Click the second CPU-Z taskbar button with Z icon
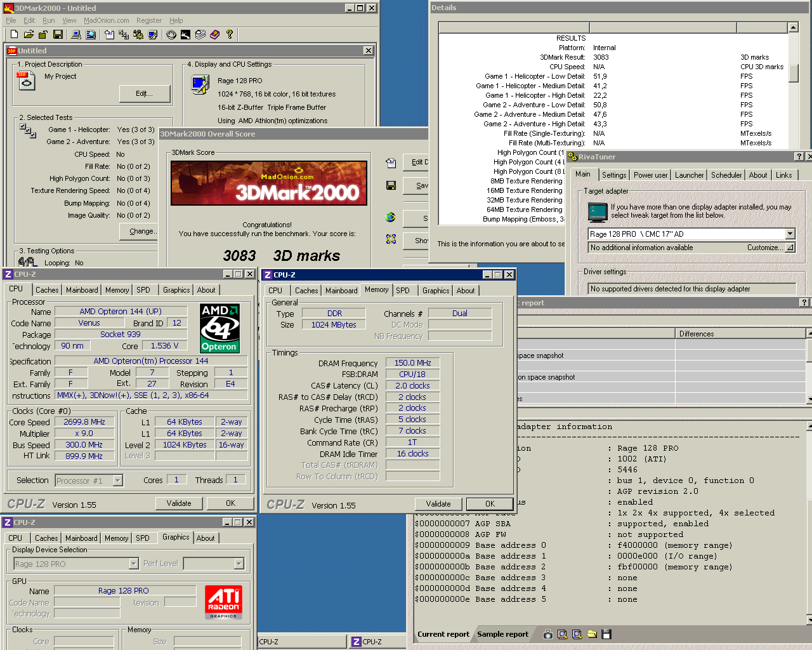Viewport: 812px width, 650px height. click(x=377, y=642)
